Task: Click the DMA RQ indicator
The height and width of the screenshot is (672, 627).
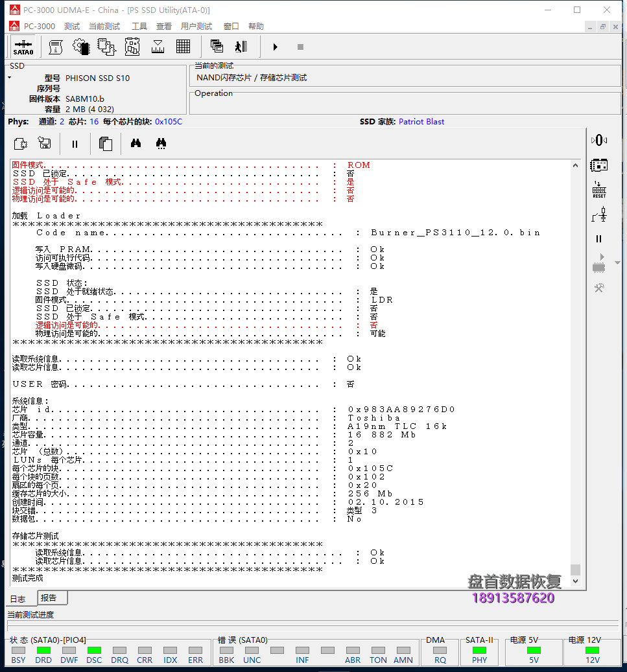Action: pyautogui.click(x=440, y=655)
